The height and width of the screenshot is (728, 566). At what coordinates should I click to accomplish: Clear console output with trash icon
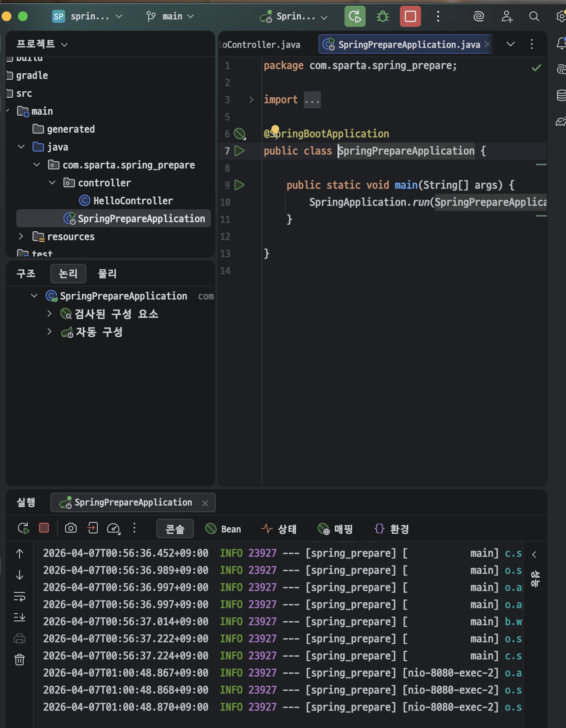click(20, 660)
